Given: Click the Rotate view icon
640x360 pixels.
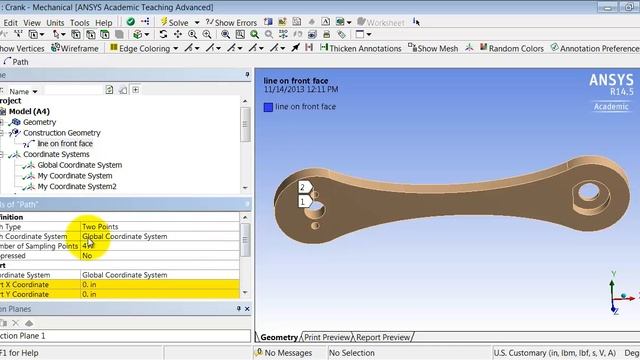Looking at the screenshot, I should click(x=163, y=35).
